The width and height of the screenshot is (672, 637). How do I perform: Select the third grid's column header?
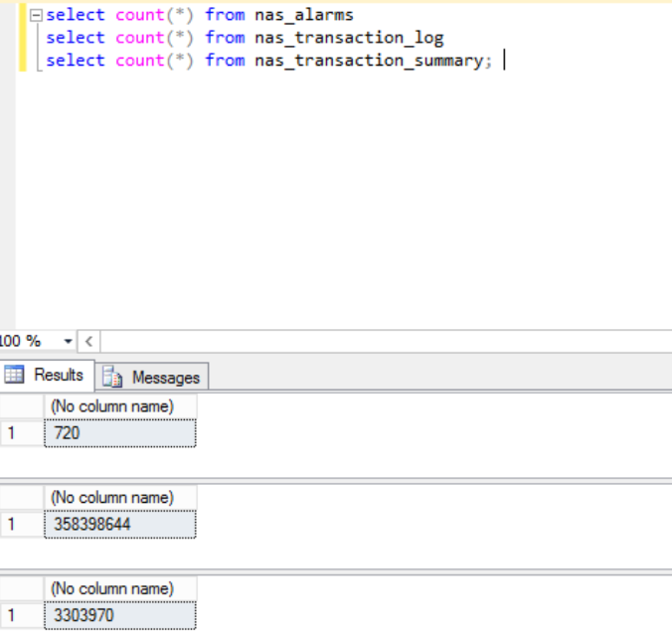tap(120, 588)
